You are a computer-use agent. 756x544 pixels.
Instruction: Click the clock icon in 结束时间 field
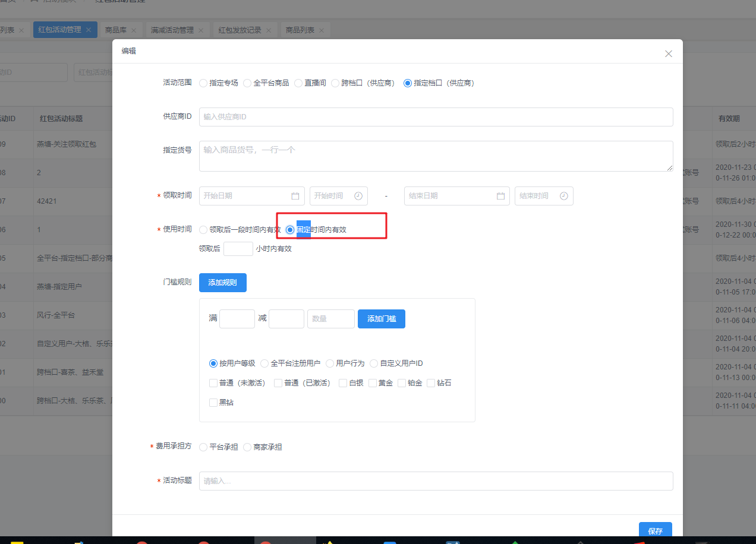tap(563, 196)
